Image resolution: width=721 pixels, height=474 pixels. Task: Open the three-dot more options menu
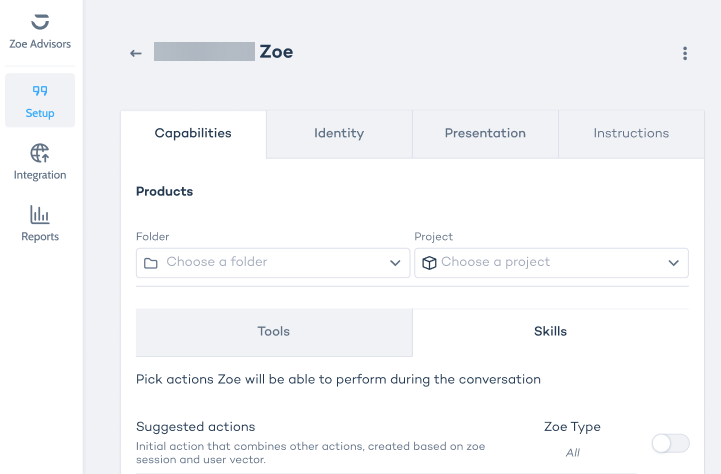click(x=685, y=53)
